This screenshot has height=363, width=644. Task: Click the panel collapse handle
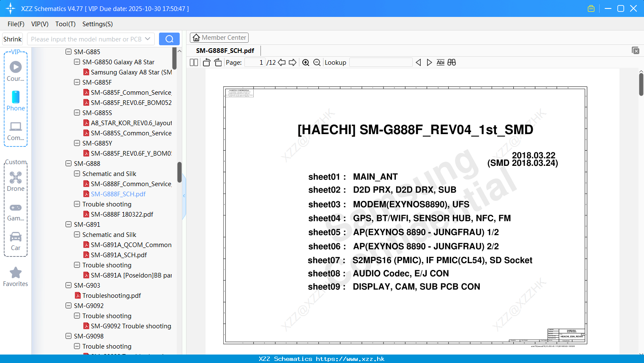pyautogui.click(x=184, y=195)
